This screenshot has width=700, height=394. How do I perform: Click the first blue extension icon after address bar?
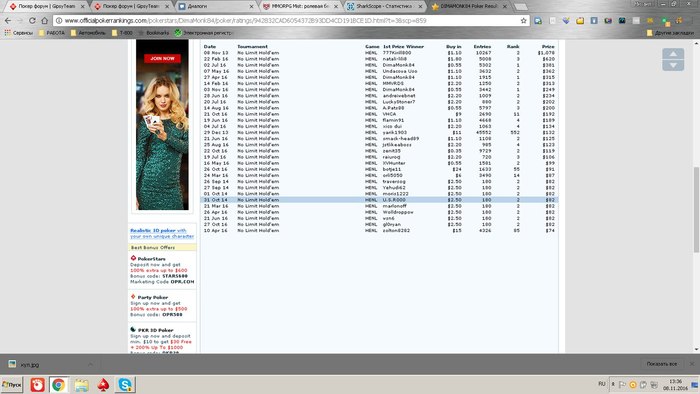point(538,21)
